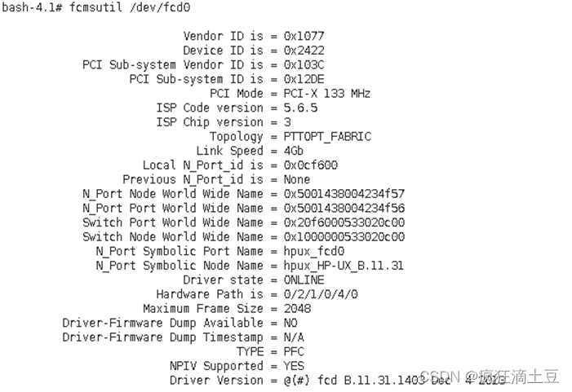
Task: Select ISP Code version 5.6.5
Action: pyautogui.click(x=300, y=108)
